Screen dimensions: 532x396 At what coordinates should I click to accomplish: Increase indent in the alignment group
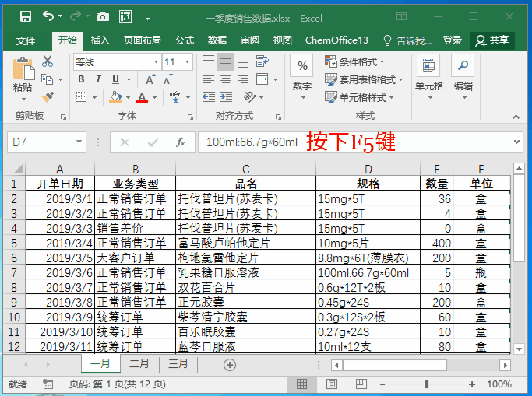226,97
